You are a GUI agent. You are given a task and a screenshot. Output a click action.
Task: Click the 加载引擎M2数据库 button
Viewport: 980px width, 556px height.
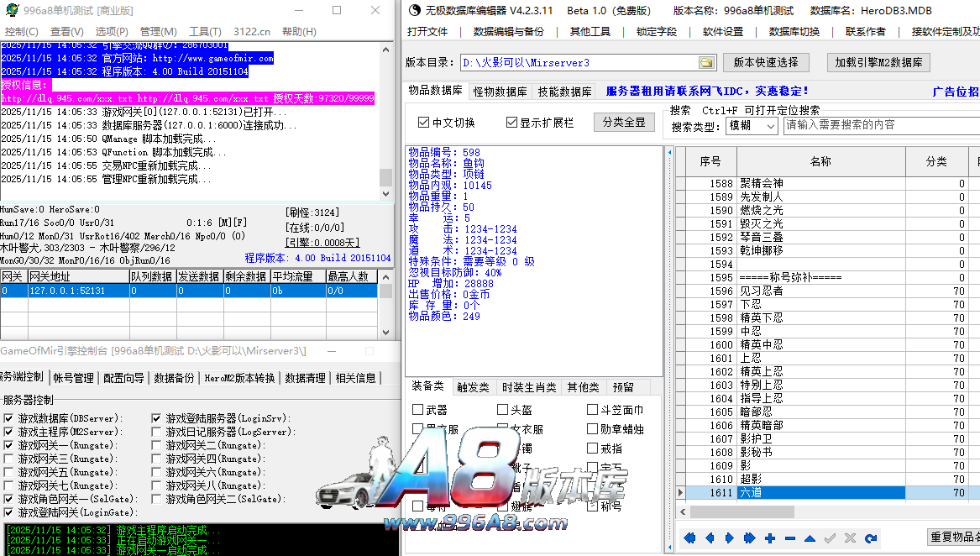[x=878, y=63]
